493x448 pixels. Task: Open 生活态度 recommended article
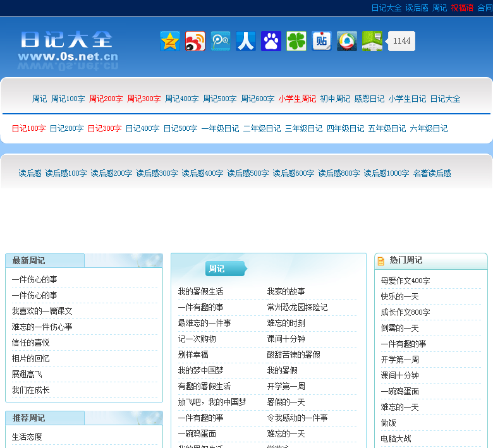(27, 437)
